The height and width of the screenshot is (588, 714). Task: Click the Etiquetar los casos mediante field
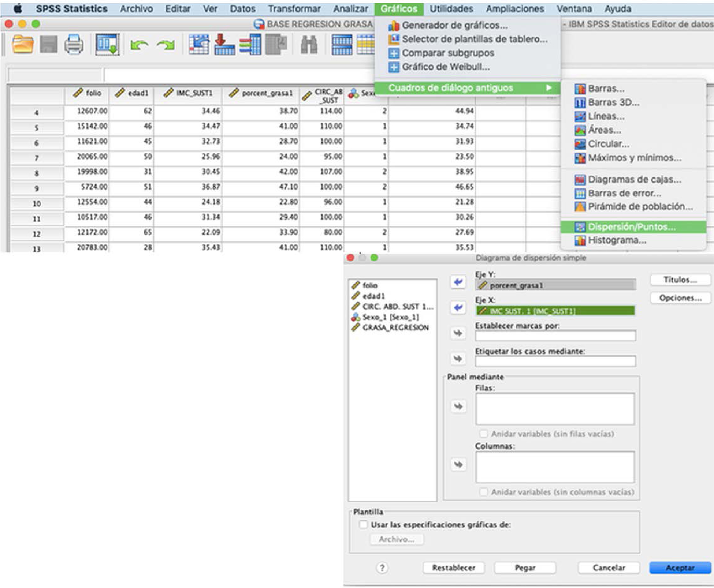[x=555, y=362]
